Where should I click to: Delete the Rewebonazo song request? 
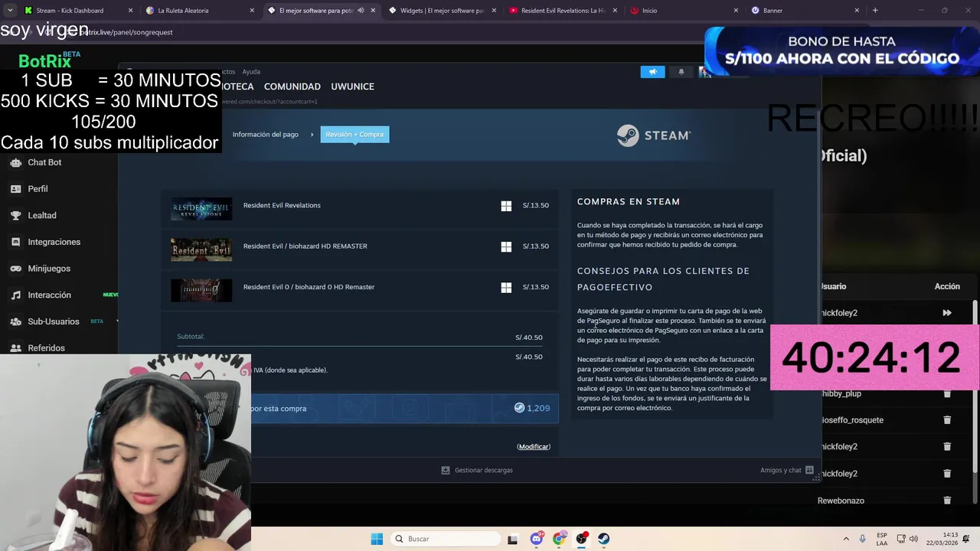[x=947, y=500]
